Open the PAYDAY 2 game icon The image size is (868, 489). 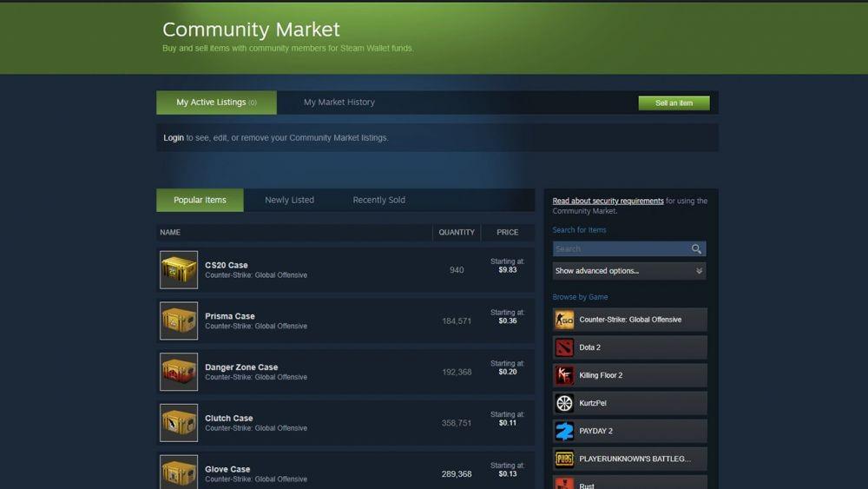564,431
